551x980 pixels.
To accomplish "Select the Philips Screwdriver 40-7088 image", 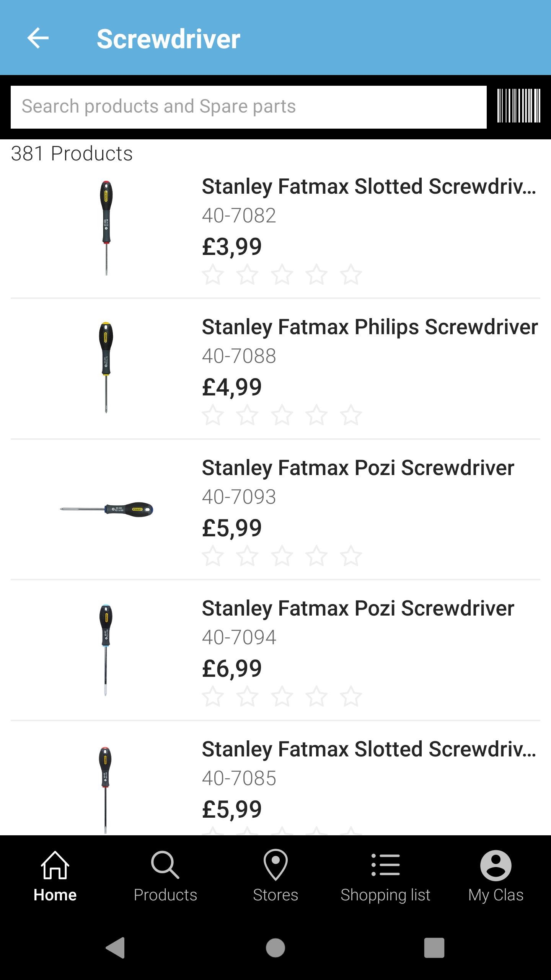I will point(106,367).
